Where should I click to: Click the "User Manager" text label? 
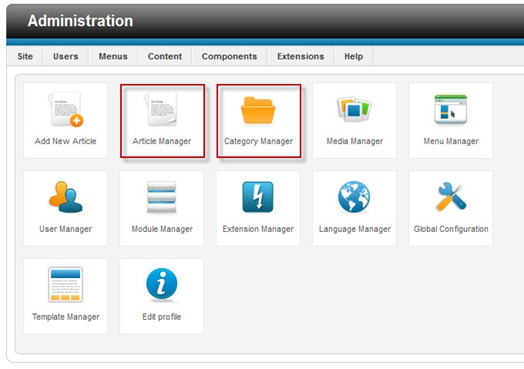tap(66, 229)
